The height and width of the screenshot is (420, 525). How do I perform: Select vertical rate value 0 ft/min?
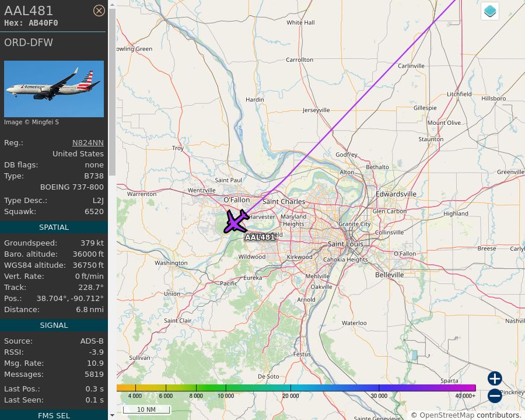[x=89, y=276]
